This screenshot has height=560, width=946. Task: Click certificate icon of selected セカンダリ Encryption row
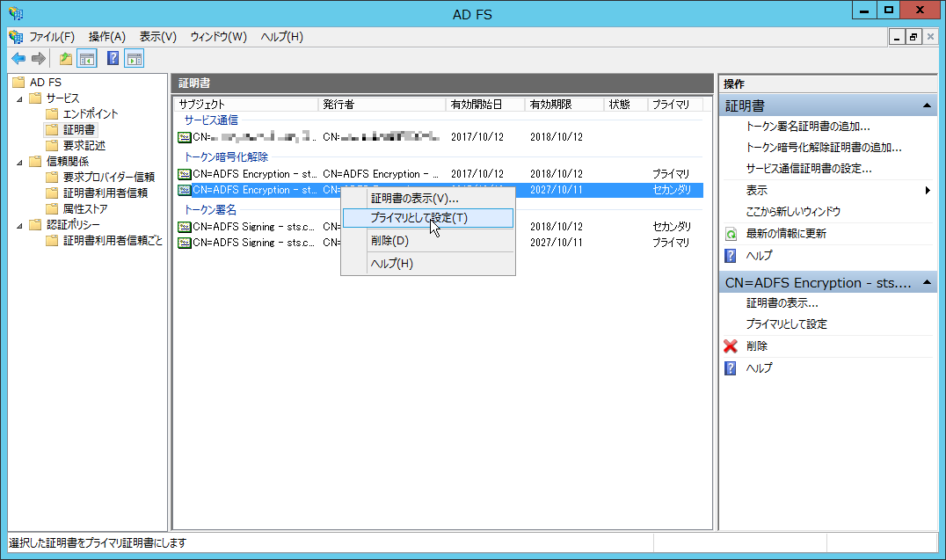[x=185, y=190]
